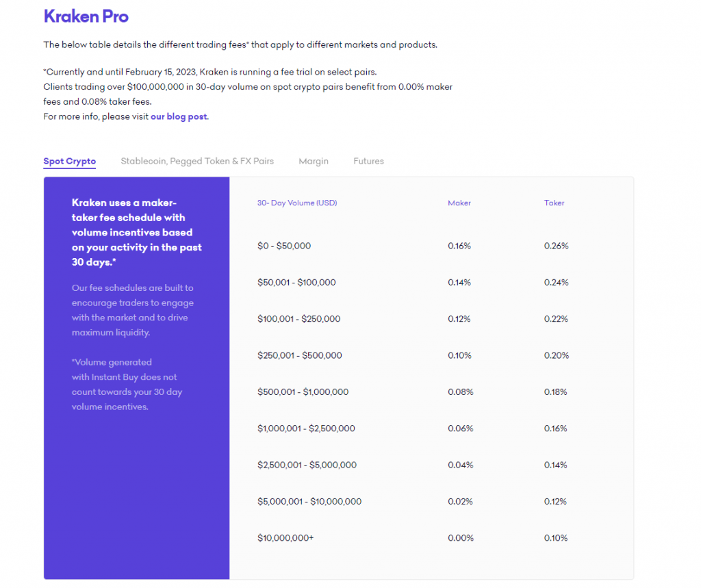Click the maker-taker fee schedule heading in the purple panel
Viewport: 701px width, 588px height.
pos(136,233)
